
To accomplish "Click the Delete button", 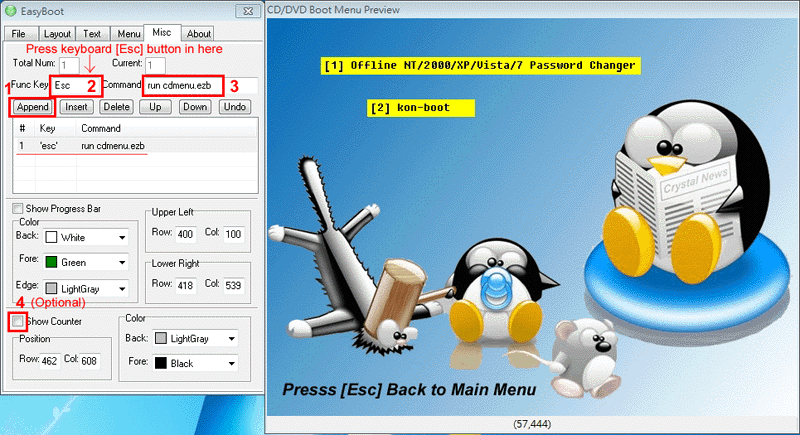I will click(116, 107).
